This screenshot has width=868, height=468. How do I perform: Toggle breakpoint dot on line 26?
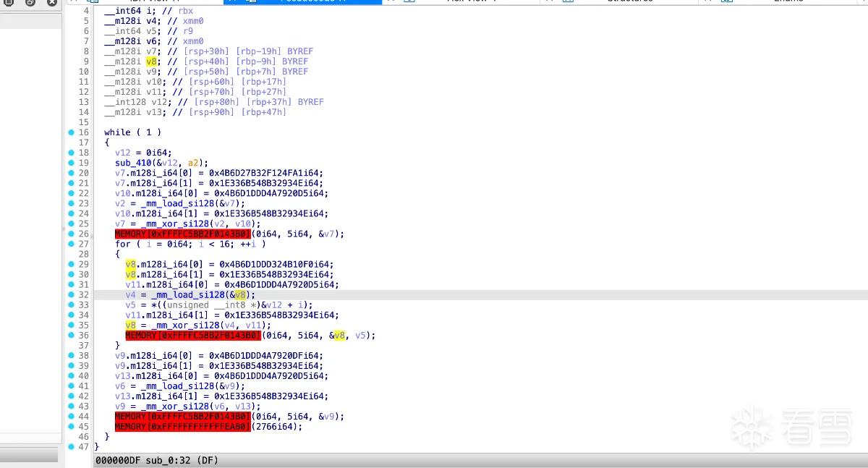[x=71, y=234]
